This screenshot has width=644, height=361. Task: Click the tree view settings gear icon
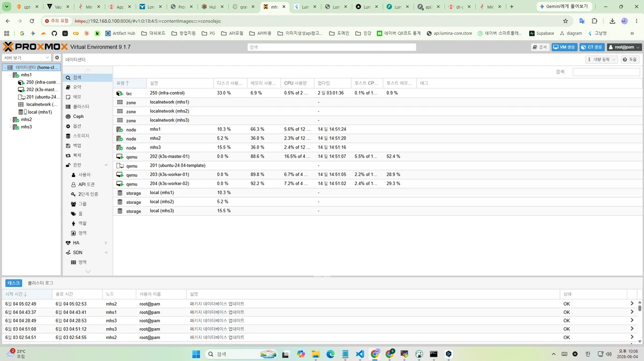click(x=57, y=57)
